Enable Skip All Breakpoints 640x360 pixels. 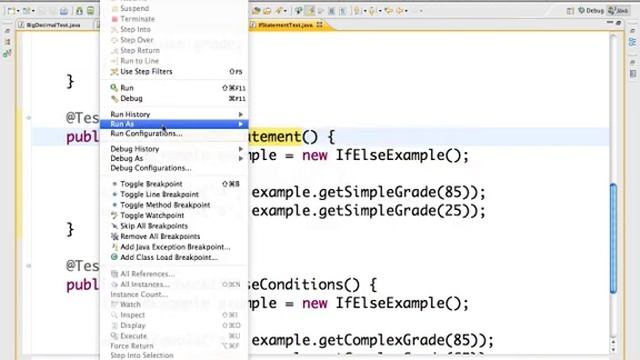point(174,226)
